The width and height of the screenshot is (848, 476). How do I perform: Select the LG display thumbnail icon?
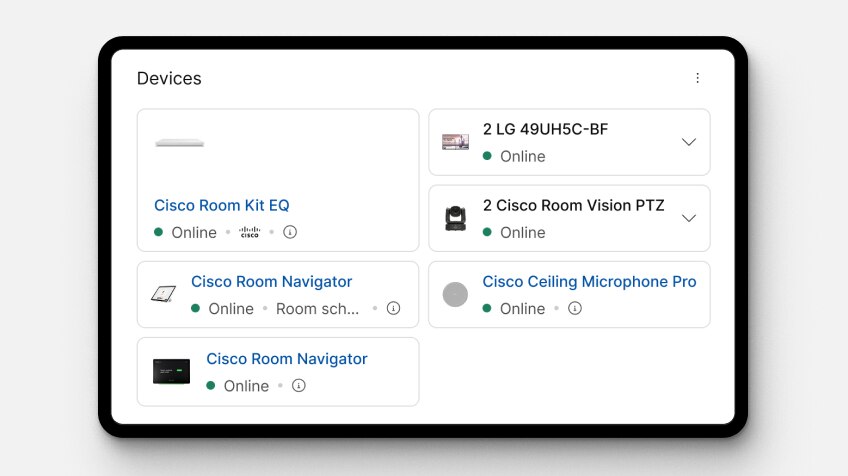455,142
